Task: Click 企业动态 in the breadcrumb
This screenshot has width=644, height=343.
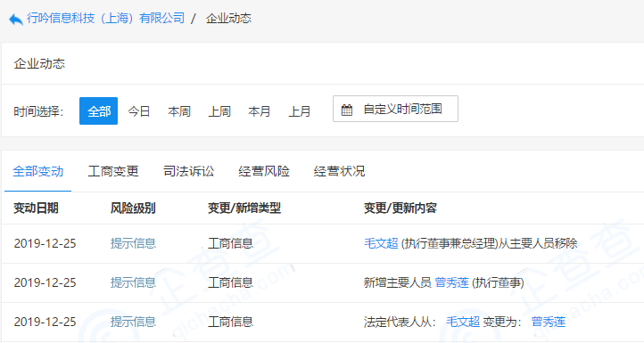Action: (228, 18)
